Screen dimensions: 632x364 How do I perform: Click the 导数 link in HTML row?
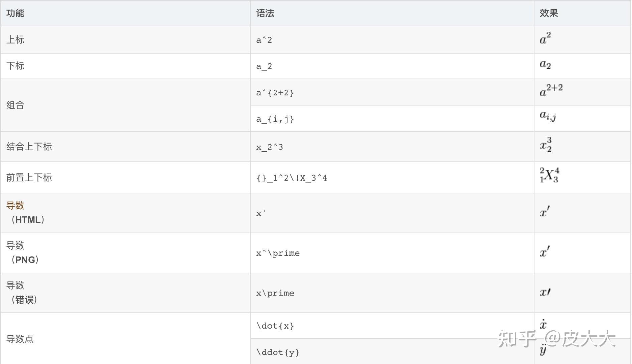15,206
